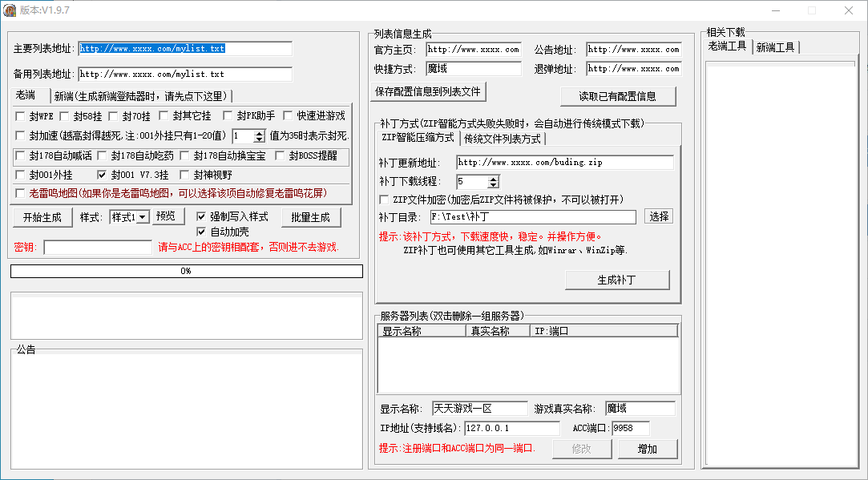Click 读取已有配置信息 button
Screen dimensions: 868x480
(x=618, y=96)
